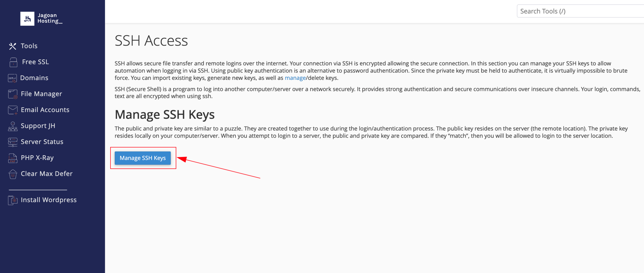Choose Install Wordpress in the sidebar
This screenshot has width=644, height=273.
(x=49, y=200)
